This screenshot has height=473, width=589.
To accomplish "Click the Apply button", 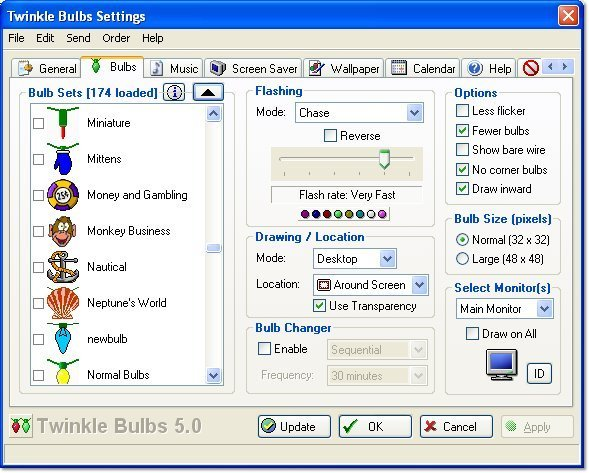I will 537,426.
